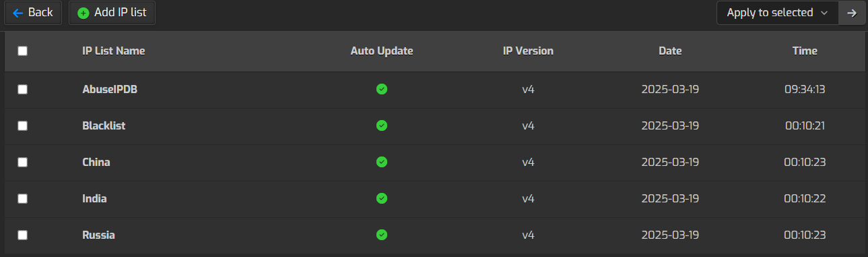Open the Apply to selected dropdown
Viewport: 868px width, 257px height.
click(778, 13)
